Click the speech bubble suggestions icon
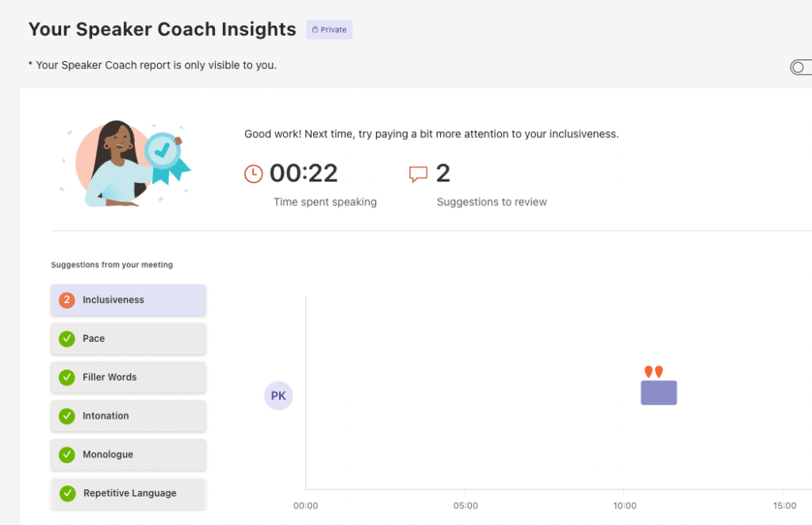812x525 pixels. click(418, 174)
